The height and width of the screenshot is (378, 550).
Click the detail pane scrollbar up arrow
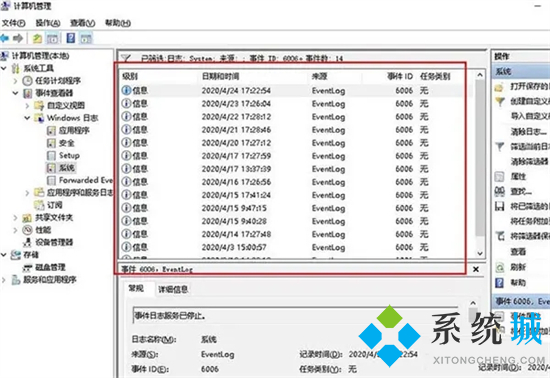473,303
